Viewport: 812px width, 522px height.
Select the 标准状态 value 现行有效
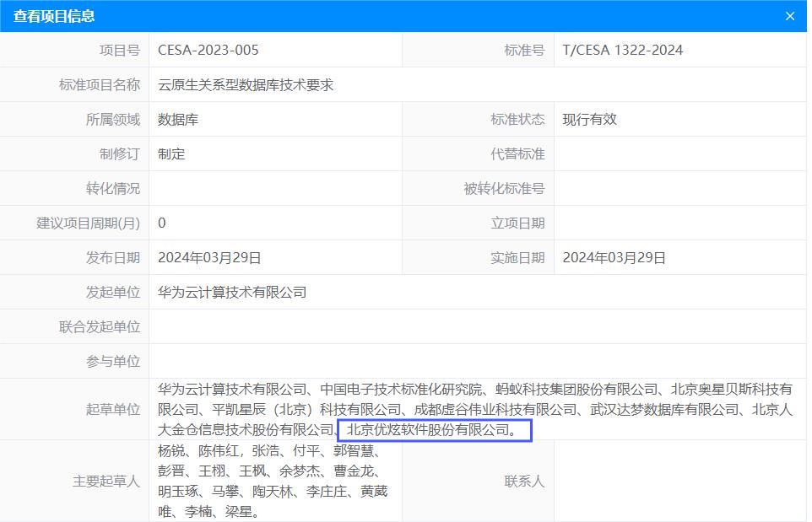590,119
